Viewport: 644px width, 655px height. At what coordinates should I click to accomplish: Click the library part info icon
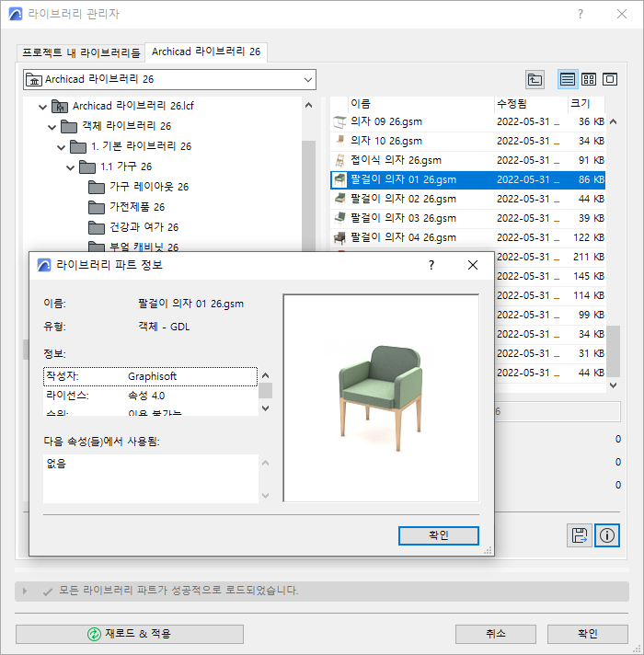607,535
